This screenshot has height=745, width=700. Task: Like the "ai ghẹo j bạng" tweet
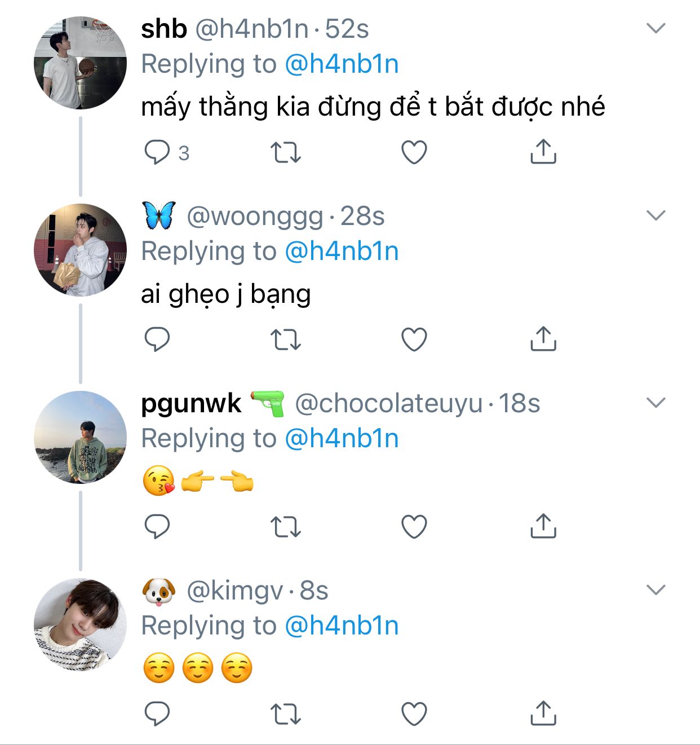point(414,340)
